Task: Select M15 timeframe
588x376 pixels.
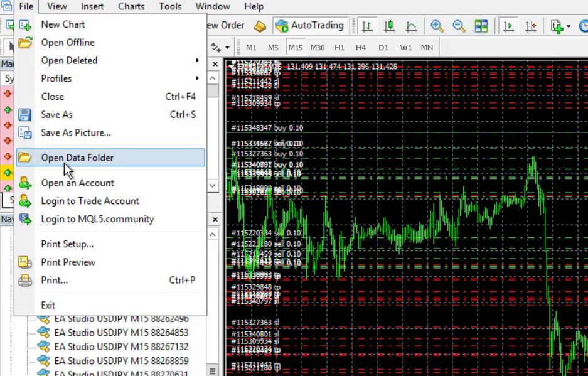Action: [295, 48]
